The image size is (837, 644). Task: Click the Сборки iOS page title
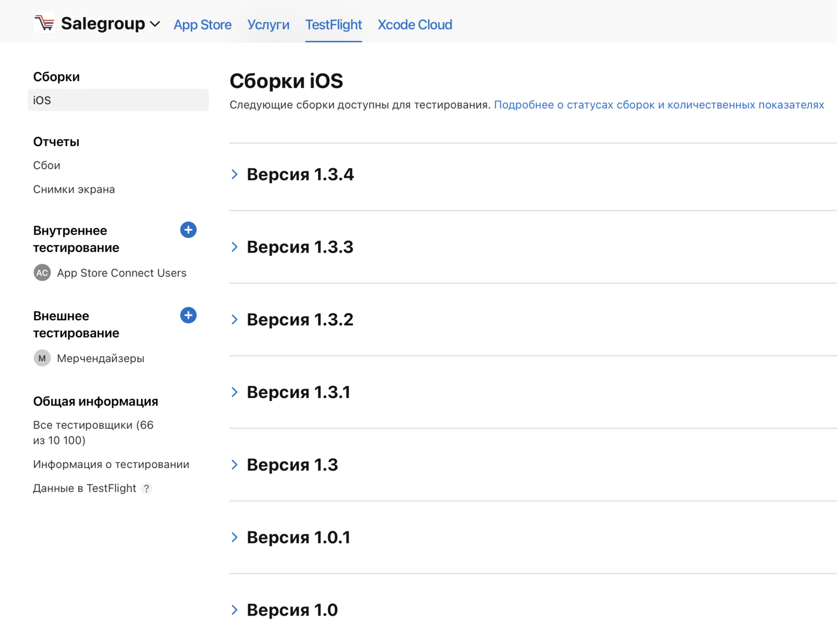(286, 81)
